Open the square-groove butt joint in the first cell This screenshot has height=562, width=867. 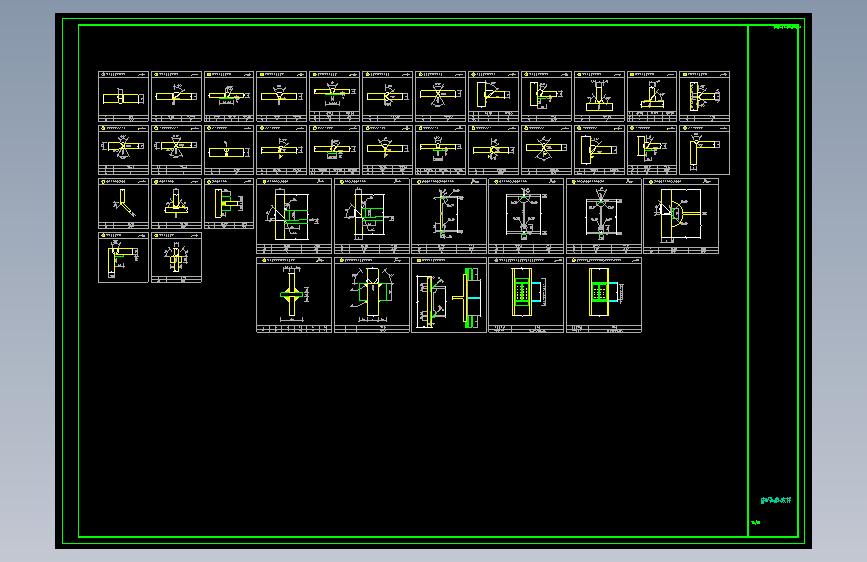pos(123,96)
